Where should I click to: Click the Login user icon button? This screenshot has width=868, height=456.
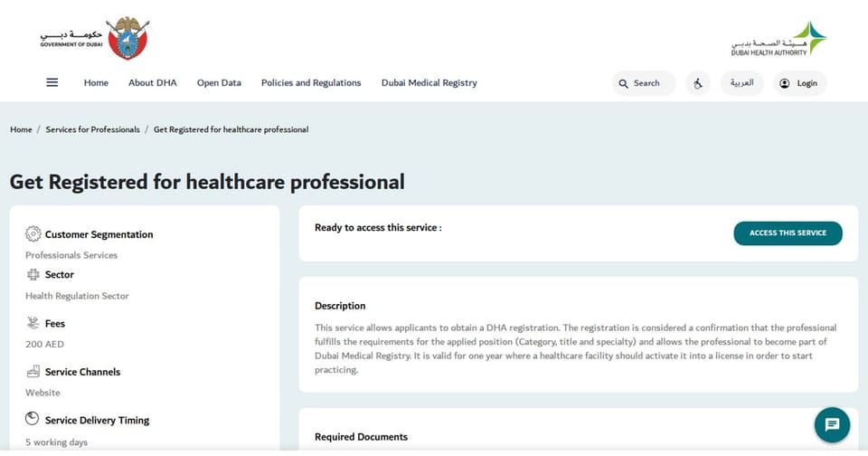[800, 83]
